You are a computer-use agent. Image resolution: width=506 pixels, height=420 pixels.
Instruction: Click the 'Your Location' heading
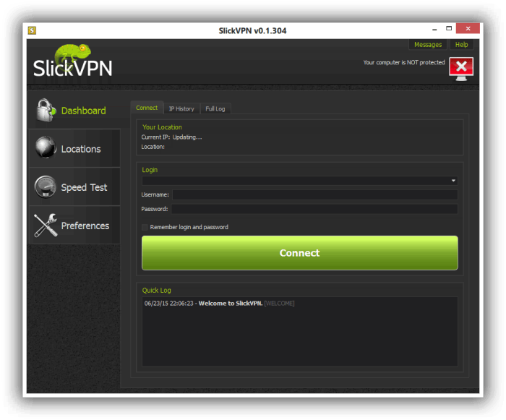coord(162,127)
